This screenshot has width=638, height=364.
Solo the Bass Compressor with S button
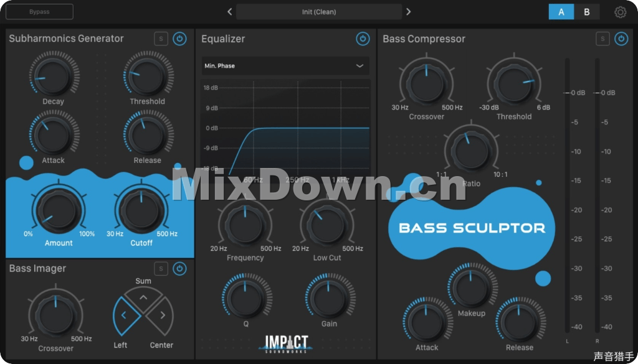[602, 39]
